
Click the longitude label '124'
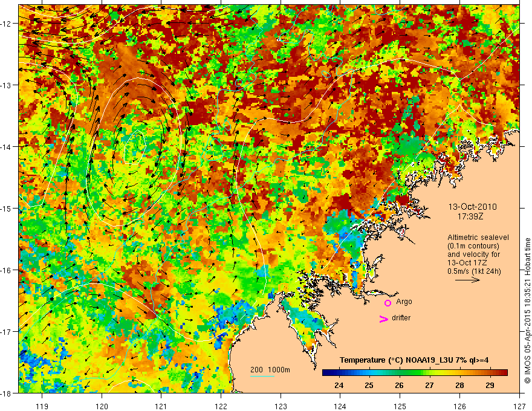click(340, 406)
